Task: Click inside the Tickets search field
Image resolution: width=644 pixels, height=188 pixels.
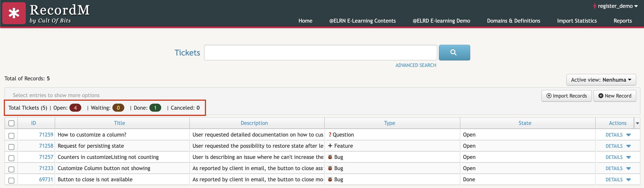Action: point(320,53)
